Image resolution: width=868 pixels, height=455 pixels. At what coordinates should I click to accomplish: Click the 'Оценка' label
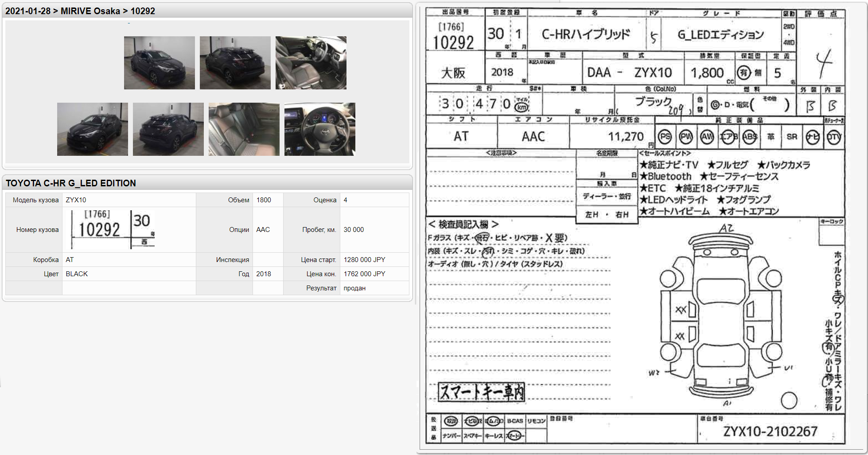(x=325, y=200)
